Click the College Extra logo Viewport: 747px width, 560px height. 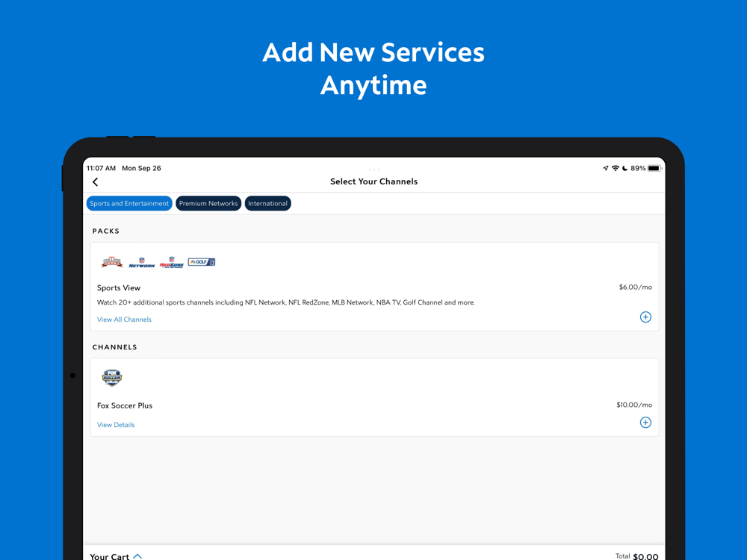tap(112, 262)
